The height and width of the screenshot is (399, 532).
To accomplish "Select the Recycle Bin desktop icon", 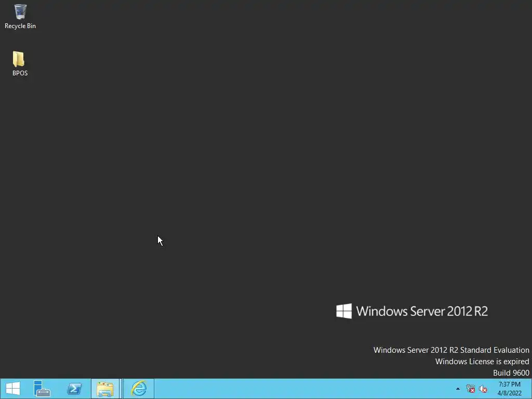I will tap(20, 16).
